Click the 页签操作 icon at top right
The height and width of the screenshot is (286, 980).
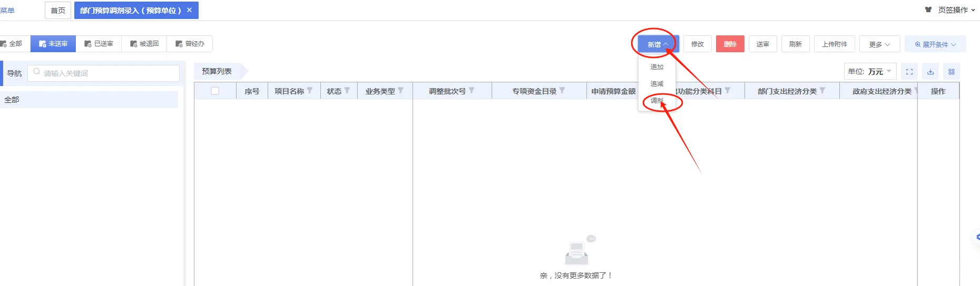pos(929,9)
